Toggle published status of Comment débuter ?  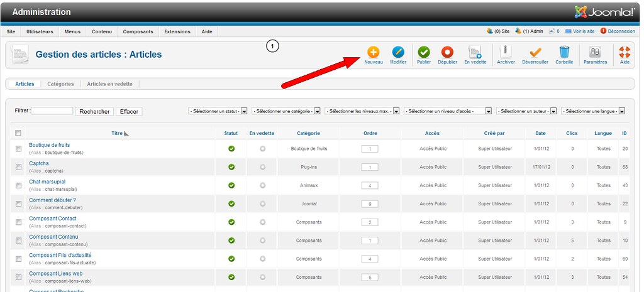[x=231, y=203]
